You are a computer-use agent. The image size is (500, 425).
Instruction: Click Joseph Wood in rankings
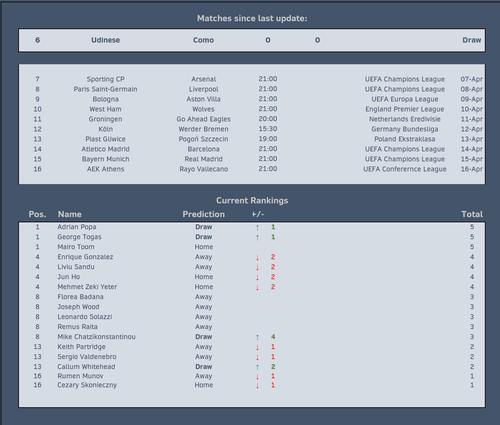tap(78, 307)
